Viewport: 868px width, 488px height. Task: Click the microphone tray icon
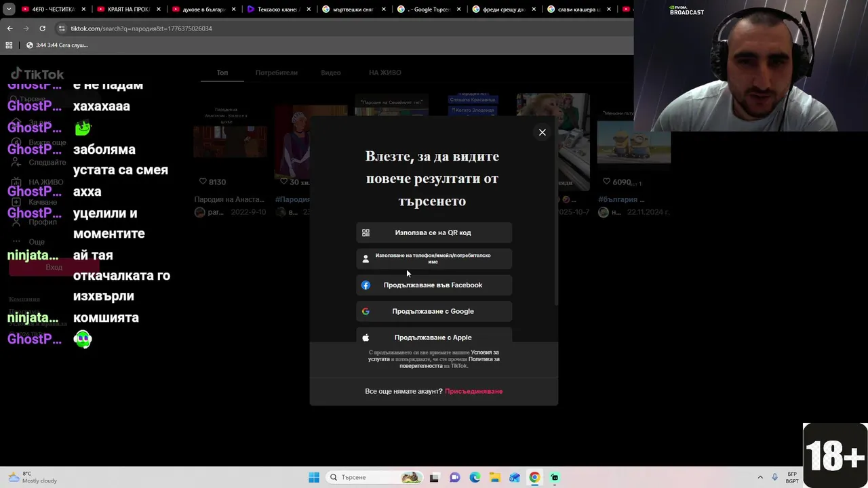pos(774,477)
